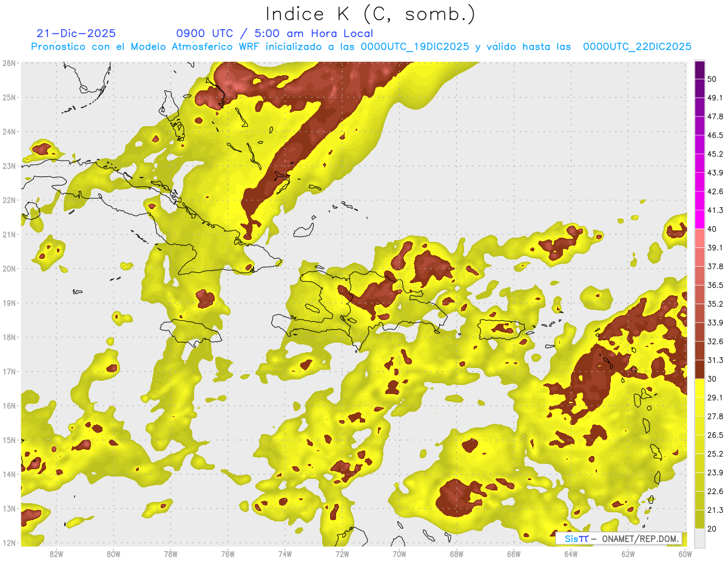The height and width of the screenshot is (562, 728).
Task: Click the longitude axis label '68W'
Action: 457,554
